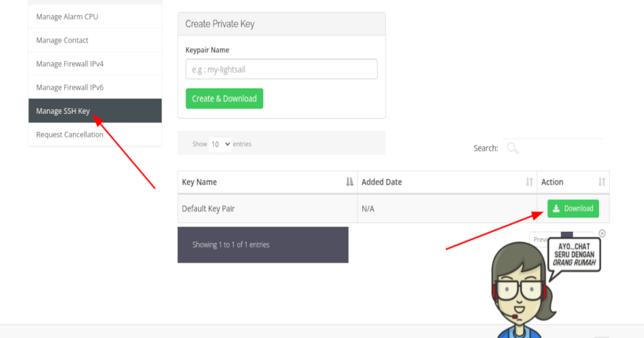Click the 'Ayo...Chat' speech bubble
This screenshot has width=644, height=338.
point(574,254)
